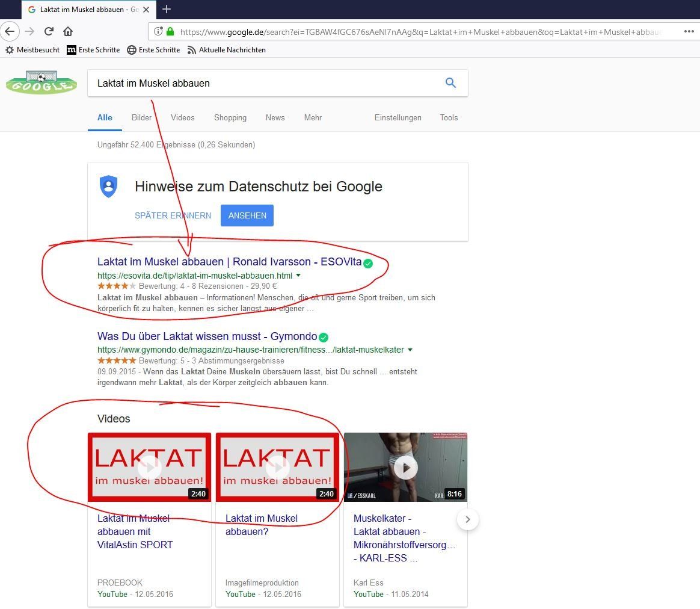Open the Laktat im Muskel abbauen? video title
This screenshot has width=700, height=609.
(x=262, y=525)
